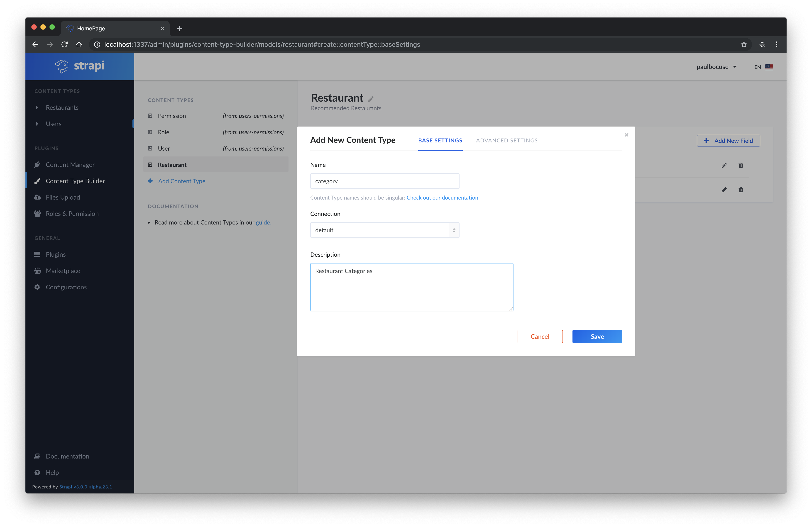Click the pencil icon next to Restaurant title
The image size is (812, 527).
coord(371,99)
